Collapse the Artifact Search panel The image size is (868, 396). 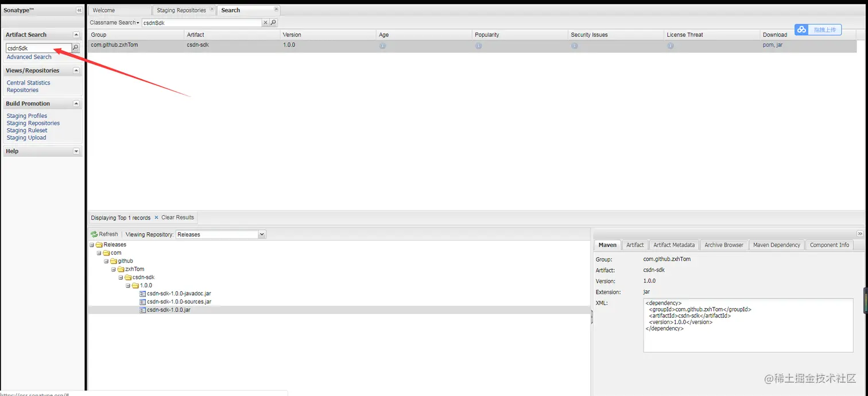pos(76,35)
